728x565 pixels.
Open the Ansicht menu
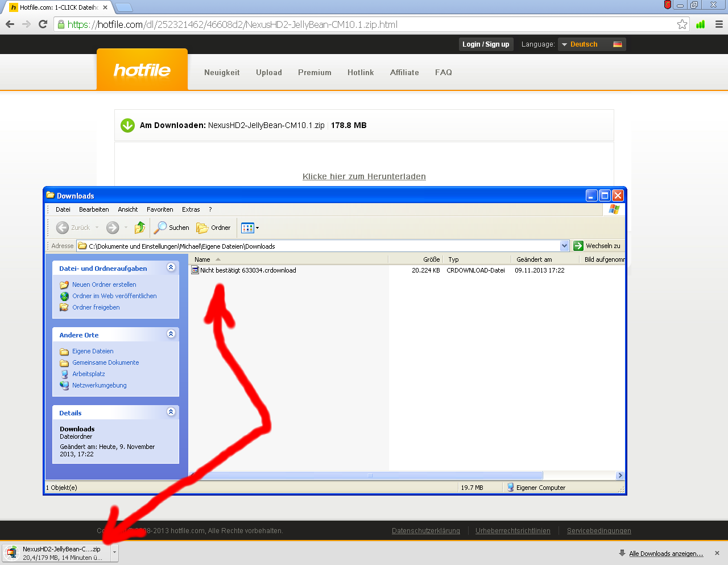click(x=127, y=209)
